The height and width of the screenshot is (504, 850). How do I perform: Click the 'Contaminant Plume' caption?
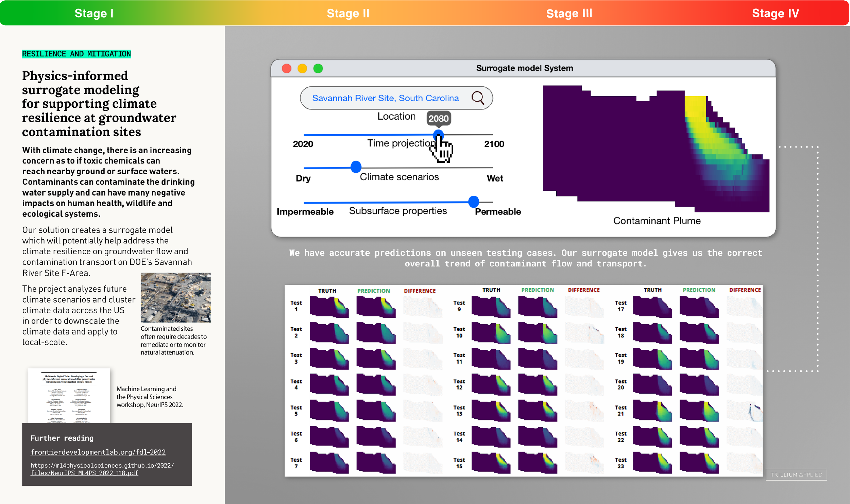[x=657, y=221]
